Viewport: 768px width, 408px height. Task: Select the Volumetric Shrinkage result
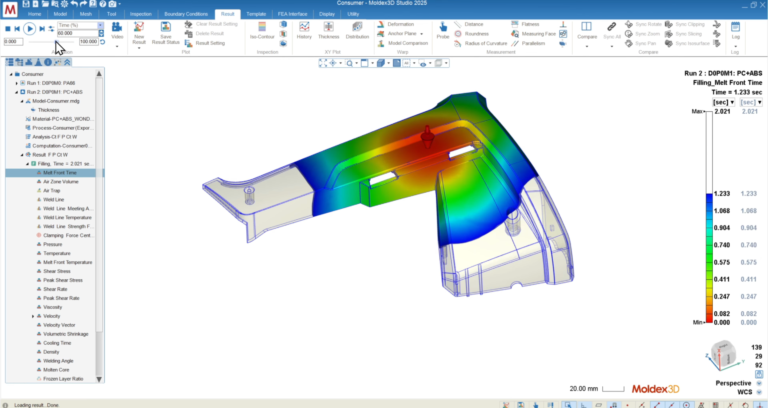click(x=66, y=334)
